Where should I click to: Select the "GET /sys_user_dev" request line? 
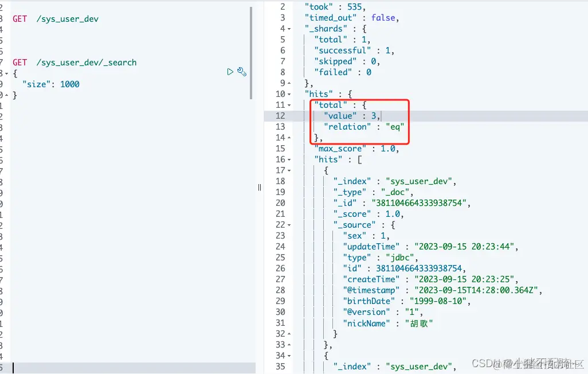56,19
